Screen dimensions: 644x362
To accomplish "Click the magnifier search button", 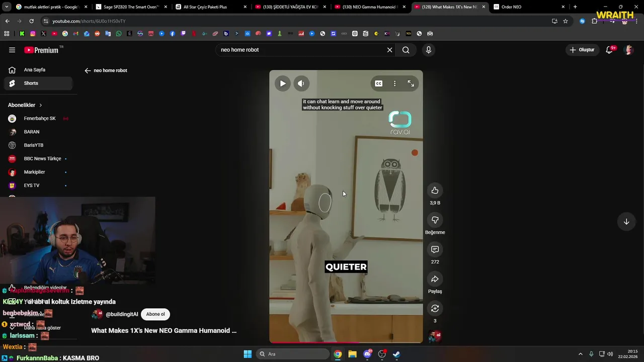I will point(406,50).
